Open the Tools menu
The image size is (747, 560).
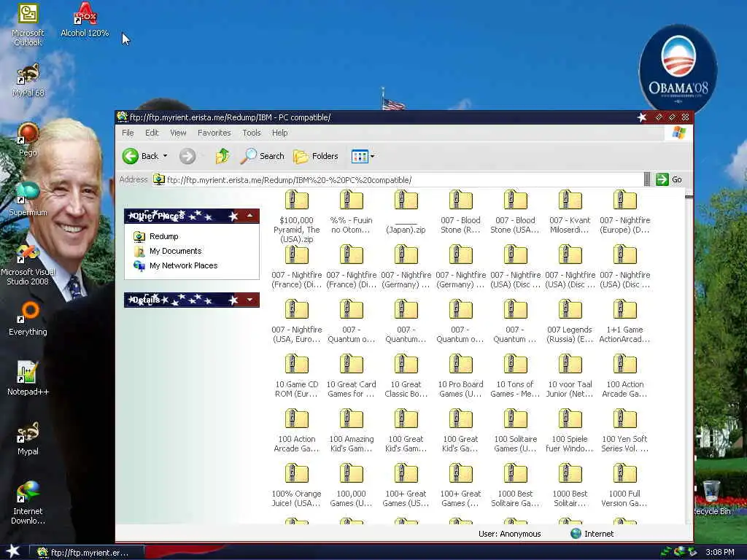pyautogui.click(x=251, y=133)
